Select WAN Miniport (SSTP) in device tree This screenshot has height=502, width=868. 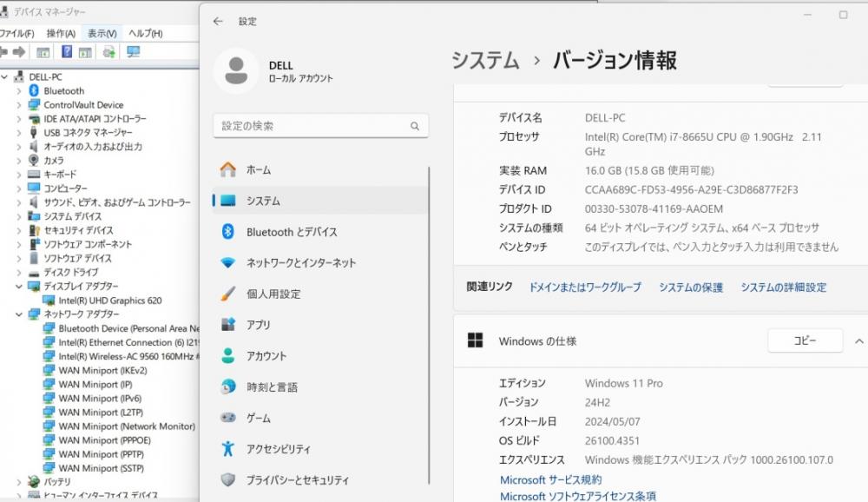[x=102, y=468]
